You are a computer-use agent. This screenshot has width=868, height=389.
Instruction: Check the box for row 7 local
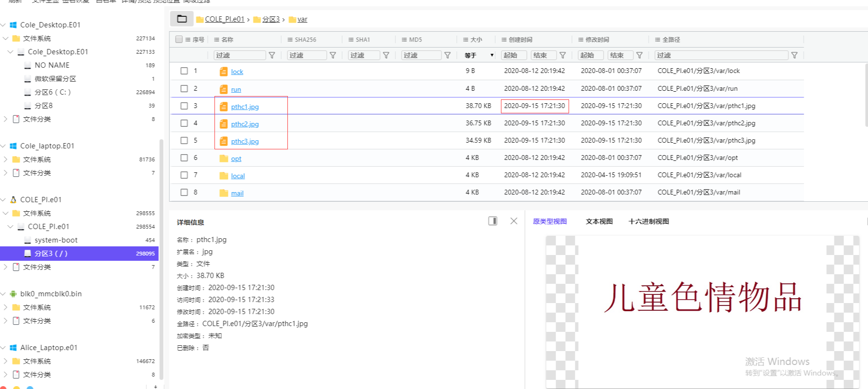(x=184, y=175)
